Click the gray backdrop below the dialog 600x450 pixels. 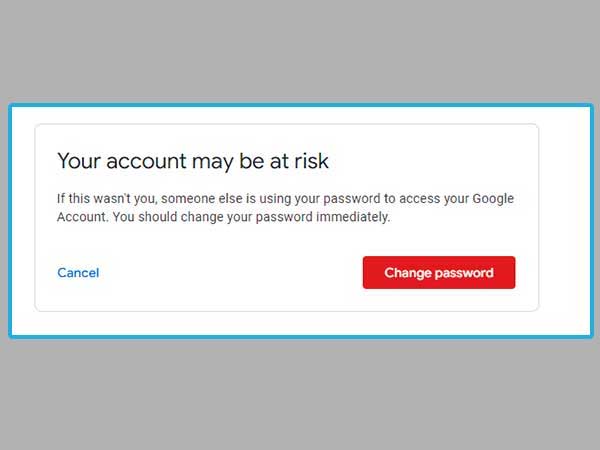click(x=300, y=394)
